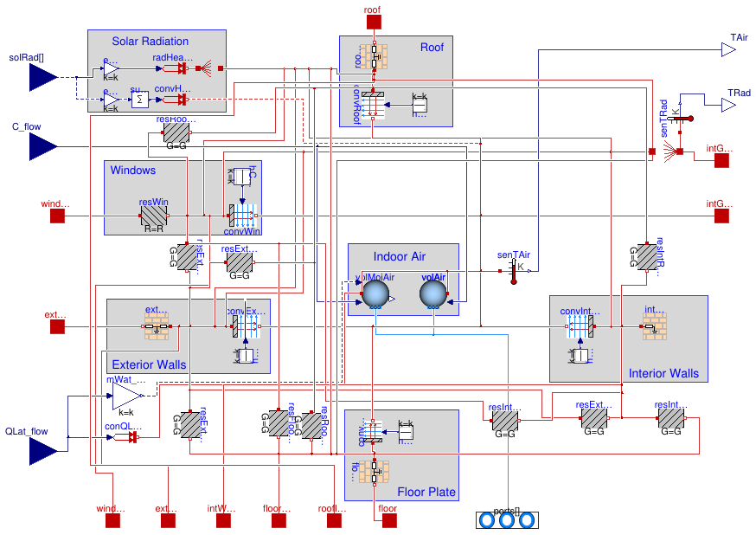The image size is (756, 535).
Task: Click the volMoiAir air volume sphere
Action: (375, 293)
